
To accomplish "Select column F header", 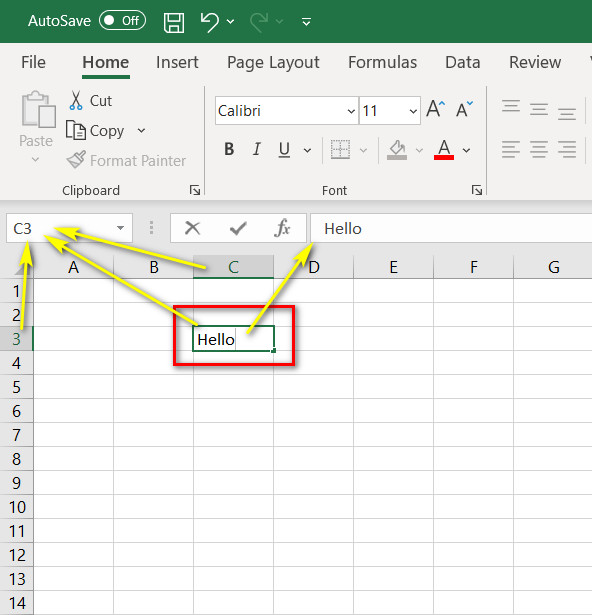I will [474, 267].
